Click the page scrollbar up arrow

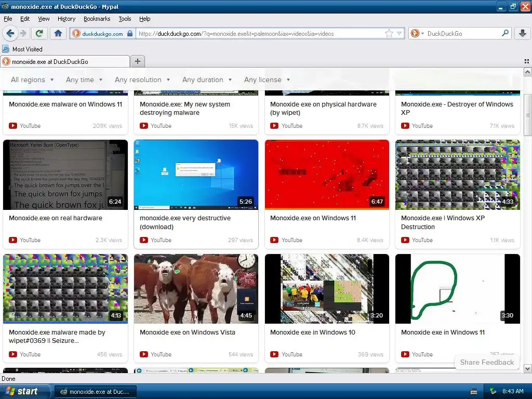pos(527,72)
